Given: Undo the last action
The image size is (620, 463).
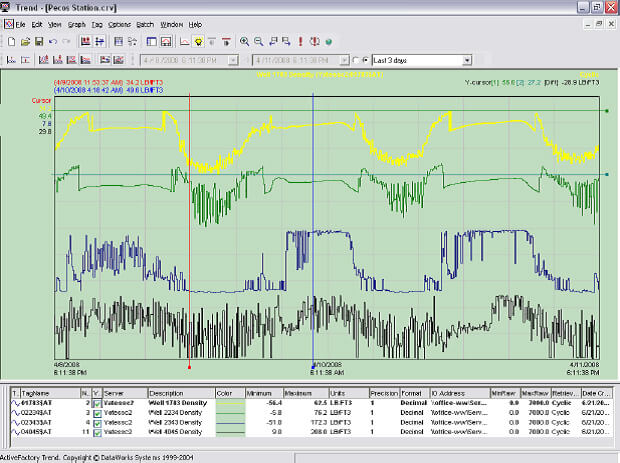Looking at the screenshot, I should coord(53,42).
